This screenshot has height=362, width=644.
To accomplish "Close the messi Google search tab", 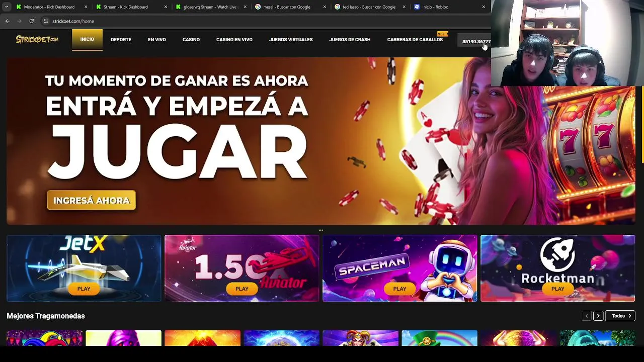I will pos(325,7).
